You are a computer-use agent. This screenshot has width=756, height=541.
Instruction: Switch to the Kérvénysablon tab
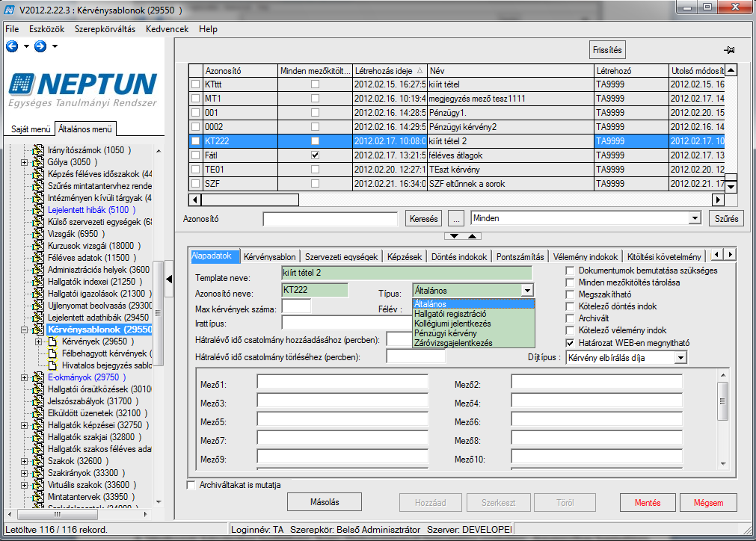(269, 257)
